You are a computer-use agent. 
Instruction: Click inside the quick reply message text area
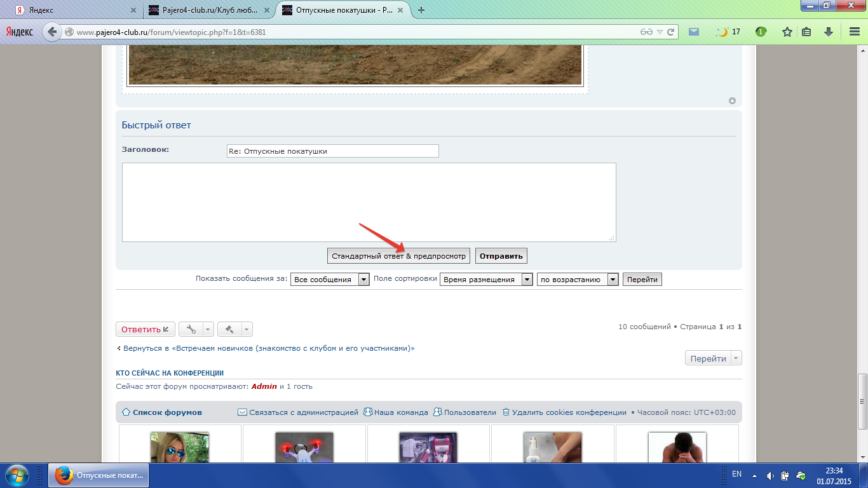tap(369, 202)
